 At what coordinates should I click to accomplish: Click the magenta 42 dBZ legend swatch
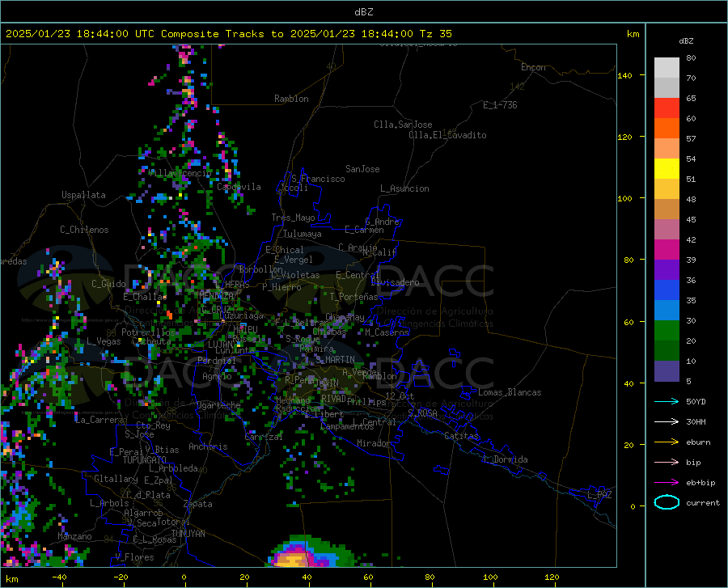(667, 250)
